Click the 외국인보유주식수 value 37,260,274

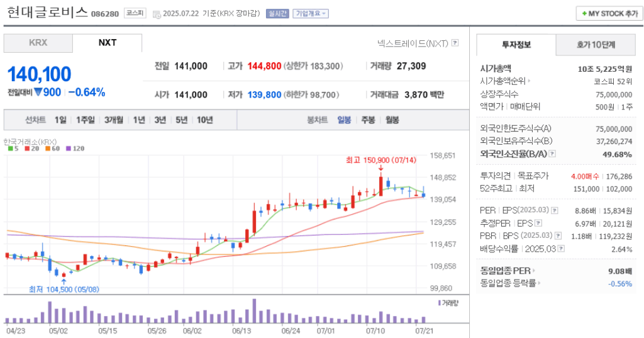[x=614, y=142]
